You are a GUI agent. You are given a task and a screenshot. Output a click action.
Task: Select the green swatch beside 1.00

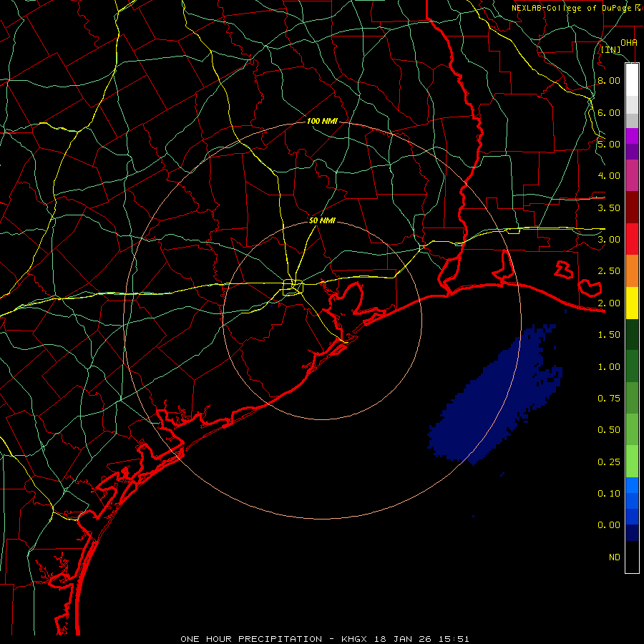click(x=632, y=366)
